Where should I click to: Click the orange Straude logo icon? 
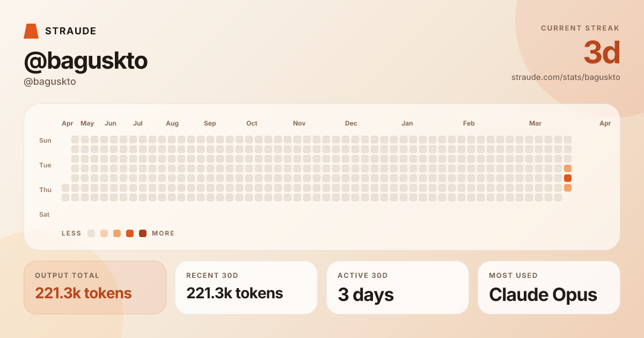point(31,31)
